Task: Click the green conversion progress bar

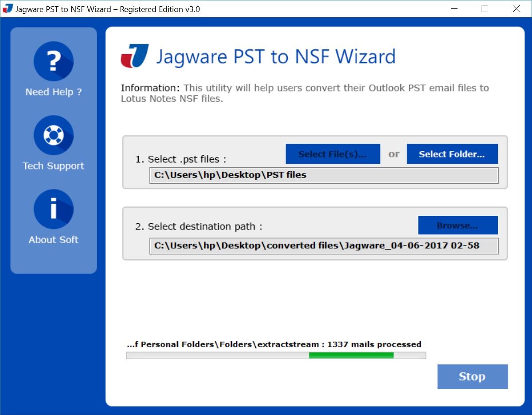Action: 276,356
